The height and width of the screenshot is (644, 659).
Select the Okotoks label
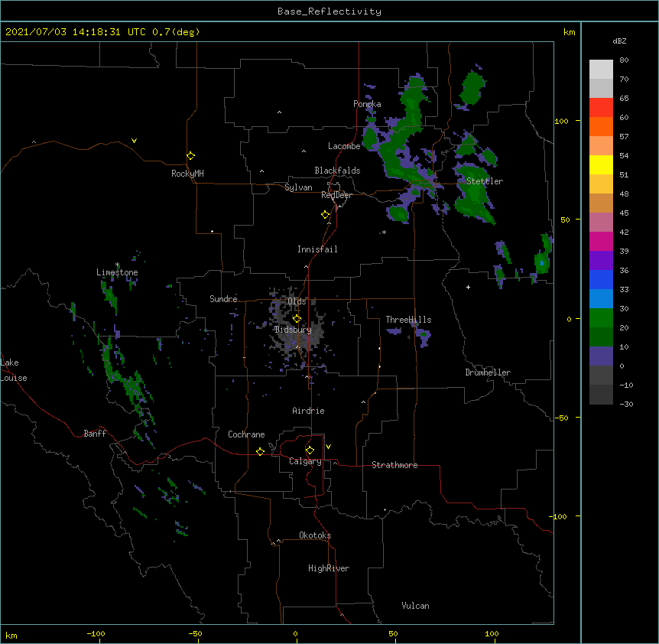[315, 535]
